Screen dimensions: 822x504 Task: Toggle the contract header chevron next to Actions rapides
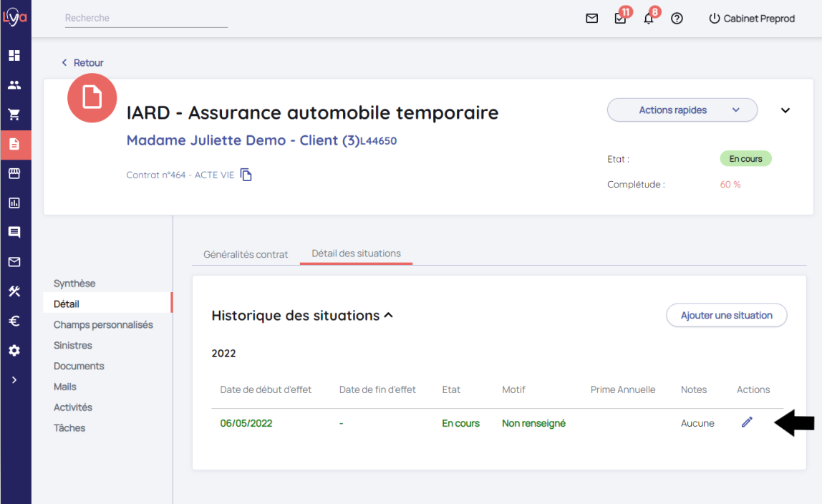785,110
